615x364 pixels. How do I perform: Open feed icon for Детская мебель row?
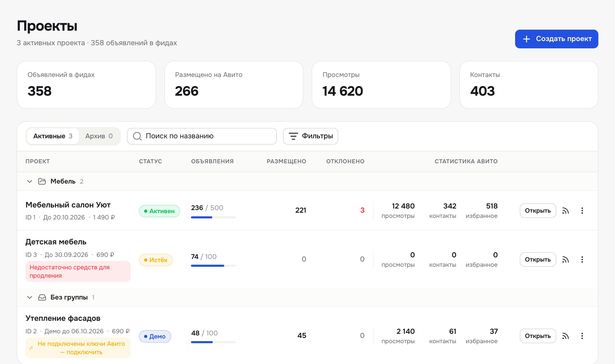point(565,259)
